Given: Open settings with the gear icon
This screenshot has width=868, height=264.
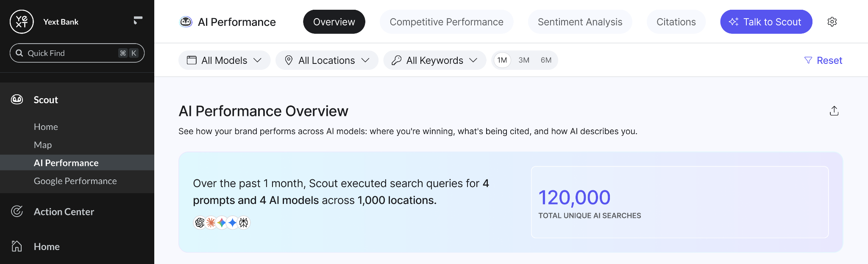Looking at the screenshot, I should pyautogui.click(x=832, y=22).
